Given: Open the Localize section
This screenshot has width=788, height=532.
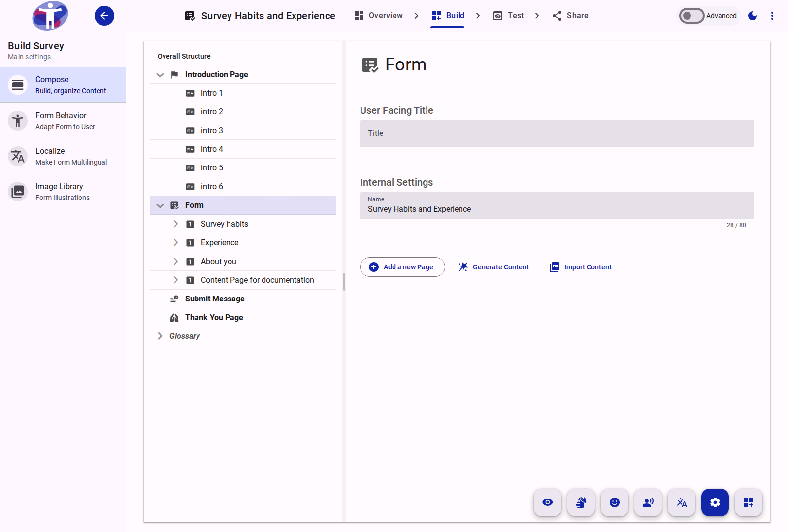Looking at the screenshot, I should point(63,156).
